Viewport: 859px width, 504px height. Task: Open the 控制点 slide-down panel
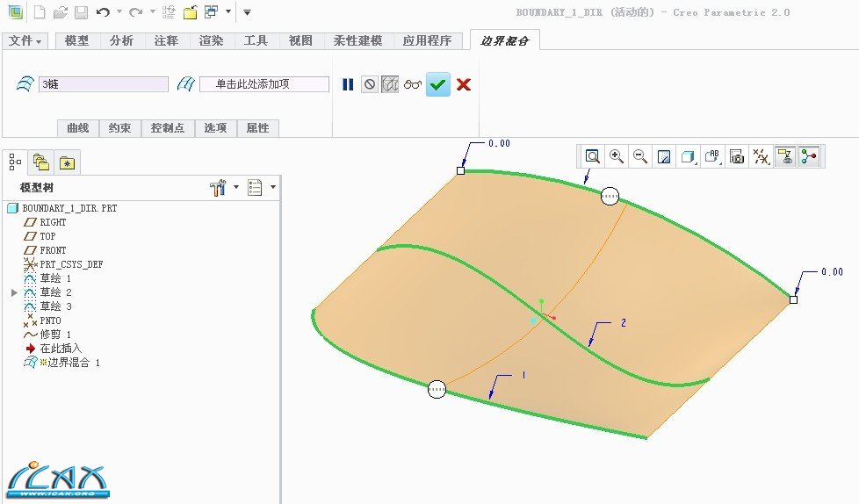click(x=168, y=128)
